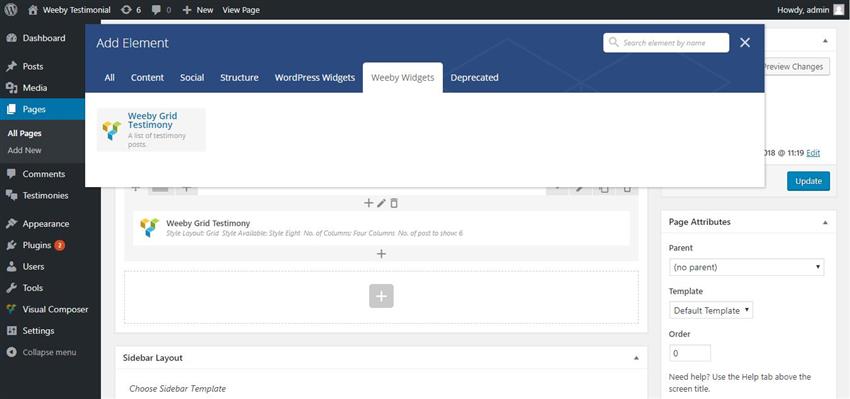Open the 6 pending updates icon
The width and height of the screenshot is (850, 399).
(131, 10)
